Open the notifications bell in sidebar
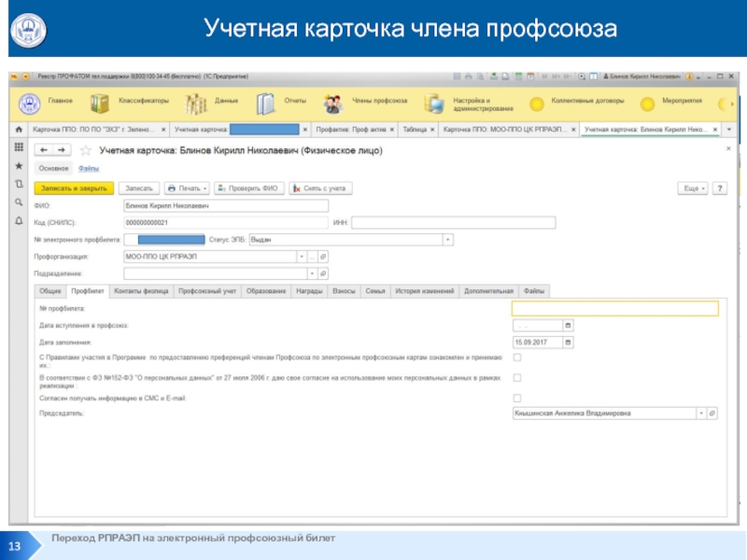Image resolution: width=747 pixels, height=560 pixels. click(19, 221)
